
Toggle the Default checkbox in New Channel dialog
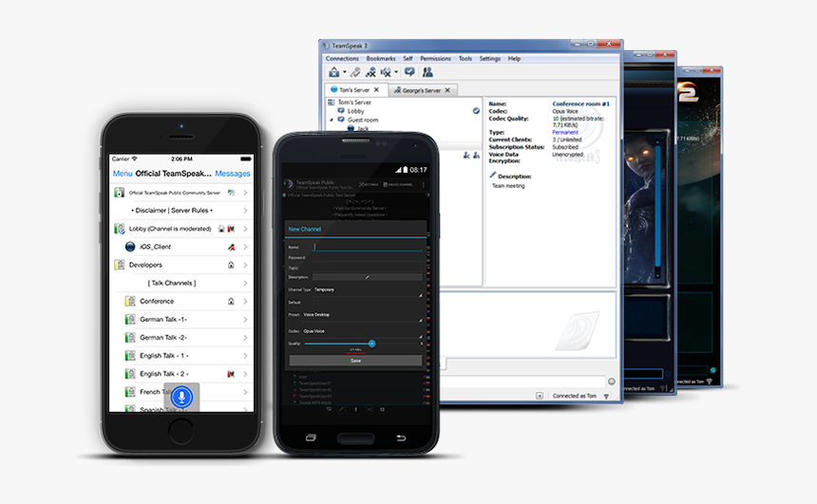coord(315,302)
